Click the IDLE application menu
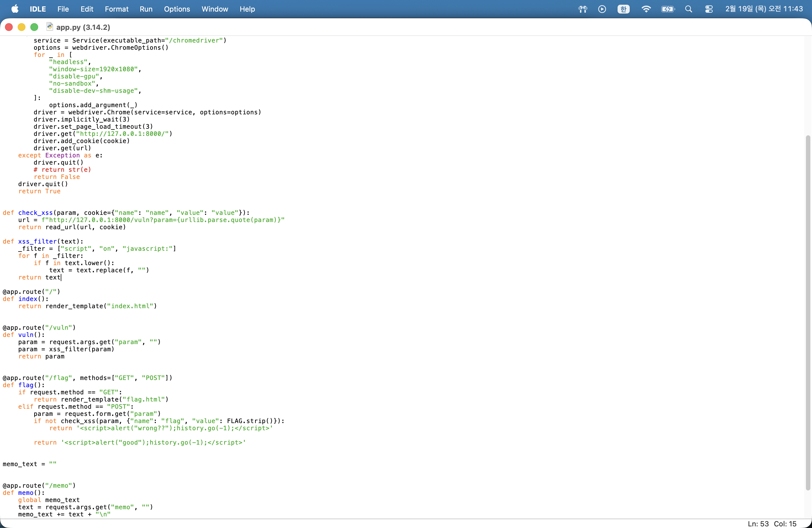This screenshot has height=528, width=812. point(38,9)
